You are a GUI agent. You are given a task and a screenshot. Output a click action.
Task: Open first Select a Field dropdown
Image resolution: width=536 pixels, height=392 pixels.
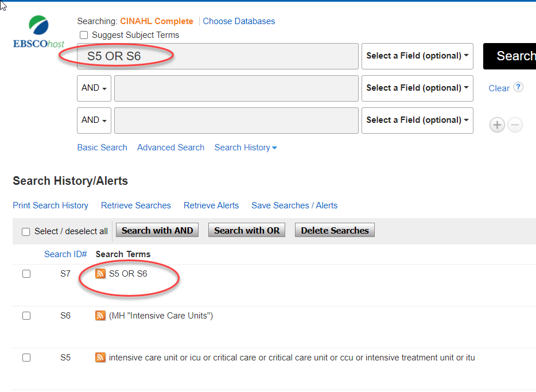click(417, 56)
